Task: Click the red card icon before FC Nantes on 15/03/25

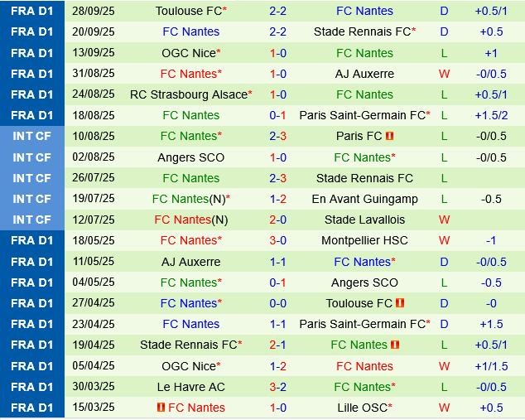Action: [x=161, y=408]
